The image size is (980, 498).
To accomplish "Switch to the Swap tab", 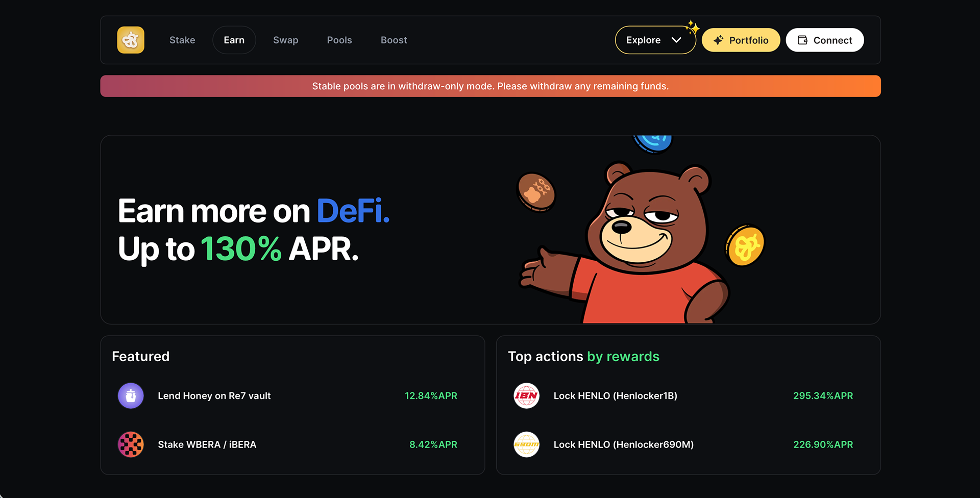I will (285, 40).
